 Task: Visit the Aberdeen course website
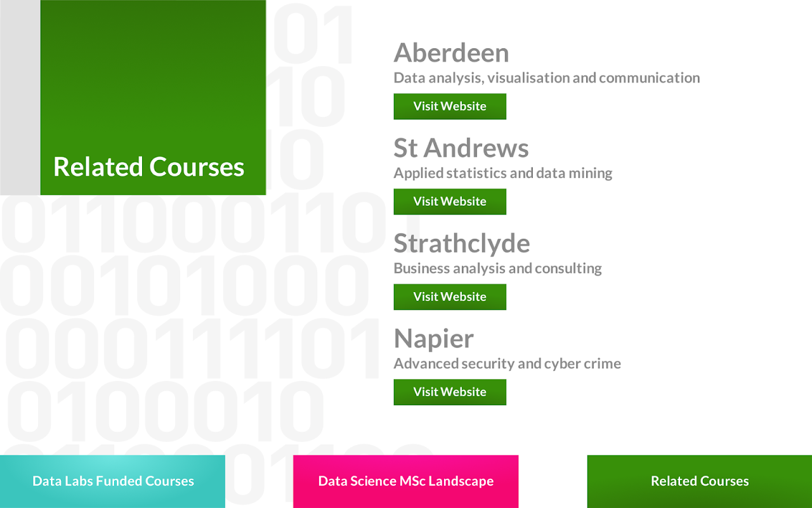pos(450,106)
